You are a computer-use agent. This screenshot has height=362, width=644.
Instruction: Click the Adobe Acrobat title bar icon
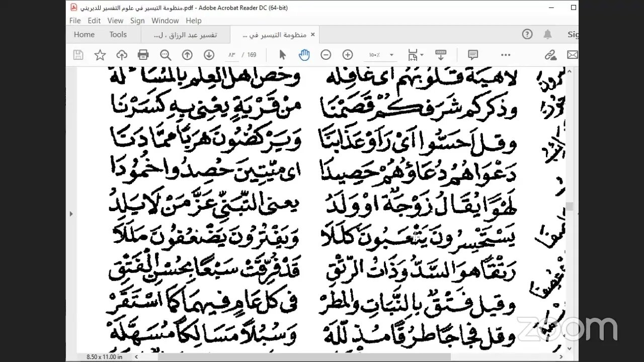click(73, 8)
